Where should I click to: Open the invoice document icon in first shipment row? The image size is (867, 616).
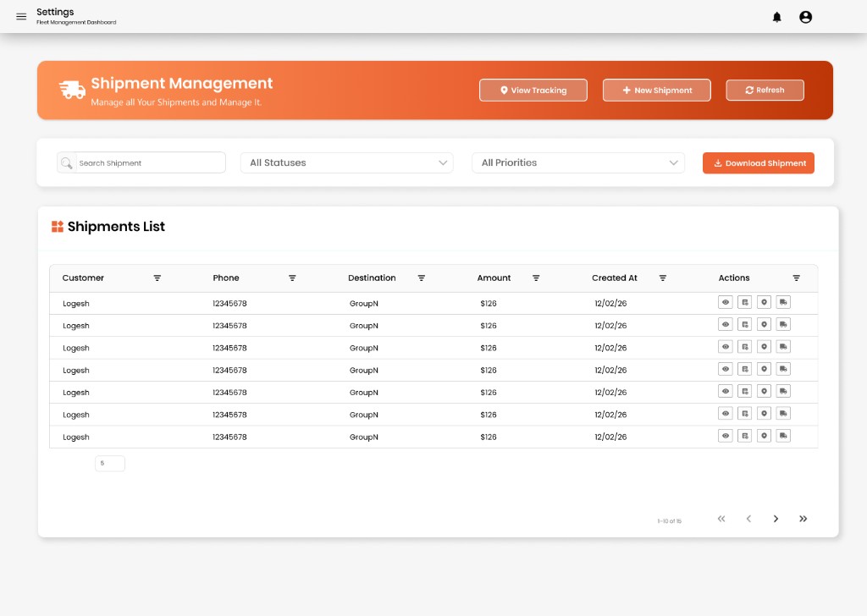pyautogui.click(x=745, y=302)
